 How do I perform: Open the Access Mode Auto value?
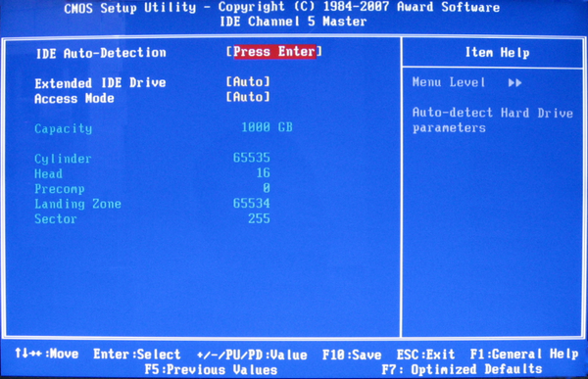248,97
